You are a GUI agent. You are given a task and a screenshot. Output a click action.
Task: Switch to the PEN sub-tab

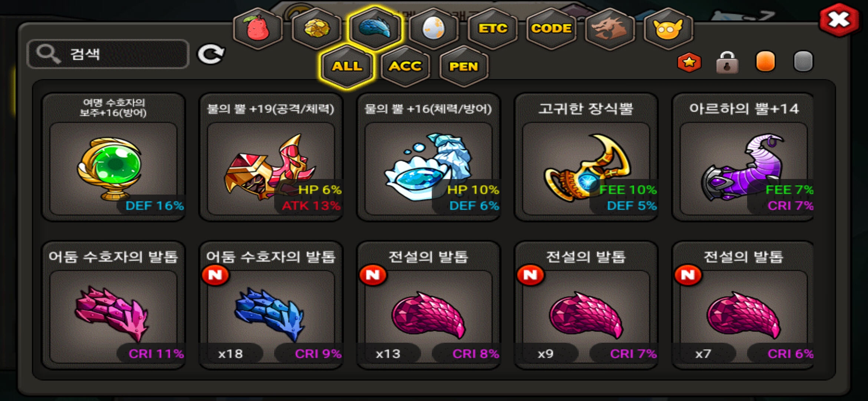click(x=464, y=66)
